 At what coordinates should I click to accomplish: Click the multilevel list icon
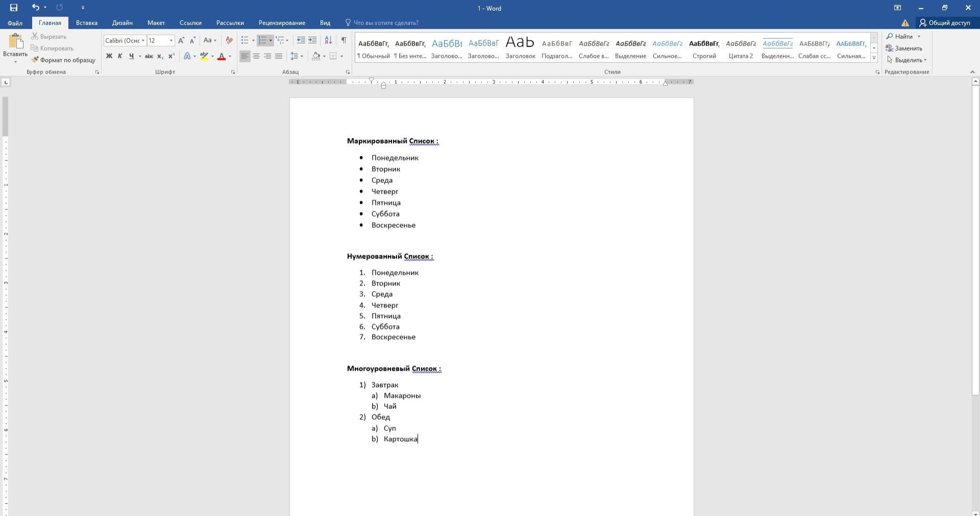(x=280, y=40)
